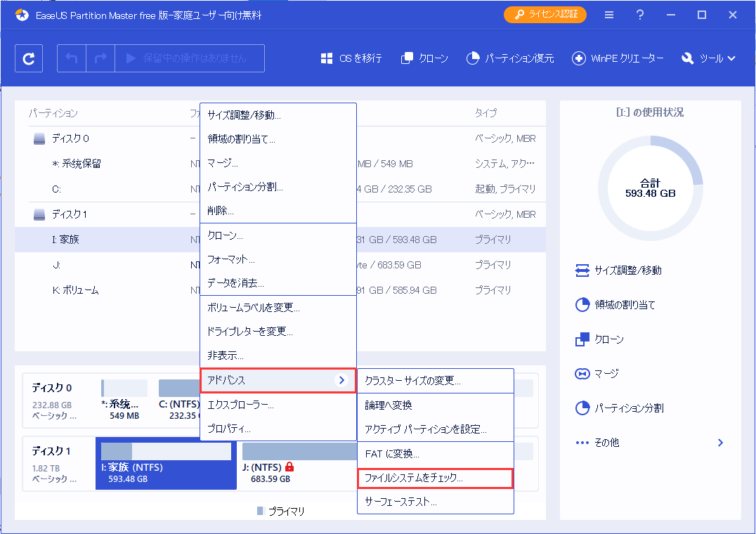
Task: Click the ライセンス認証 button
Action: pos(545,15)
